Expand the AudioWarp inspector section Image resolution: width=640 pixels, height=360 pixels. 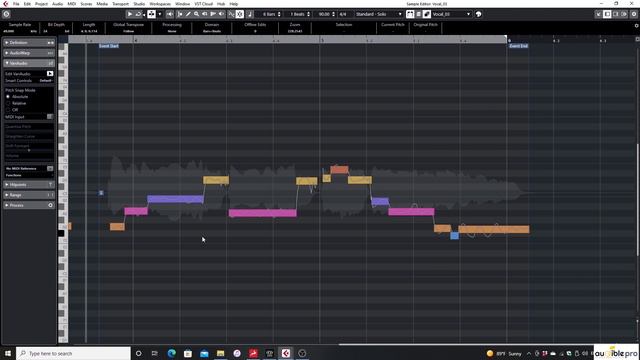[29, 53]
